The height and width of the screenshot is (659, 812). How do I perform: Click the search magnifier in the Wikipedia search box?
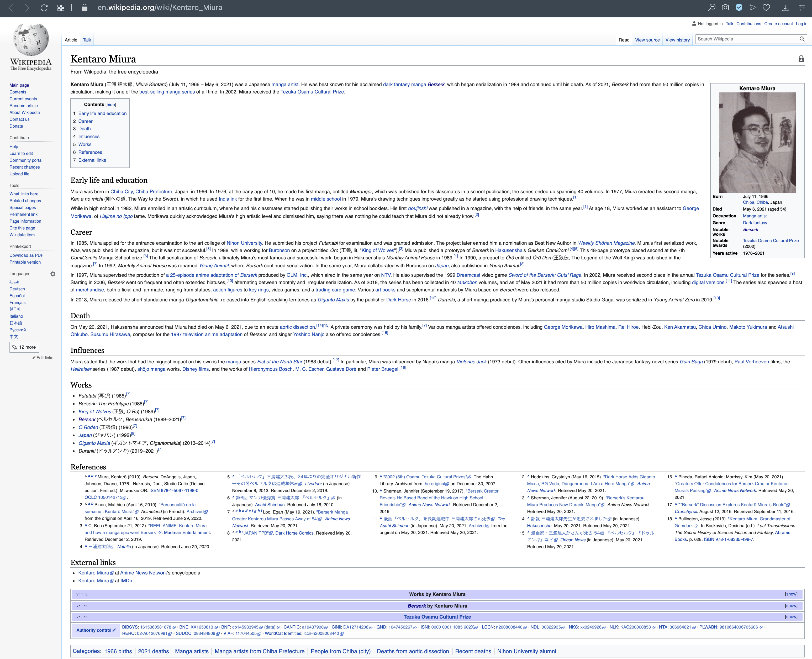click(x=802, y=39)
